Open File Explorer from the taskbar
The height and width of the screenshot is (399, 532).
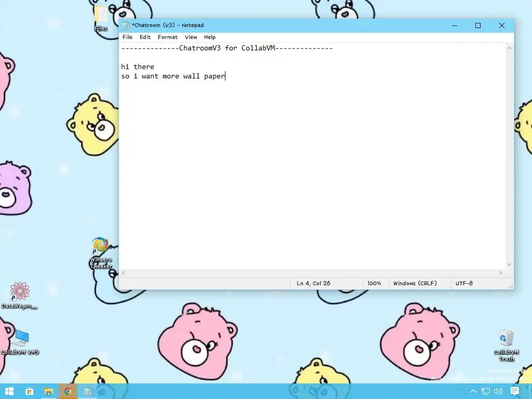click(x=48, y=391)
